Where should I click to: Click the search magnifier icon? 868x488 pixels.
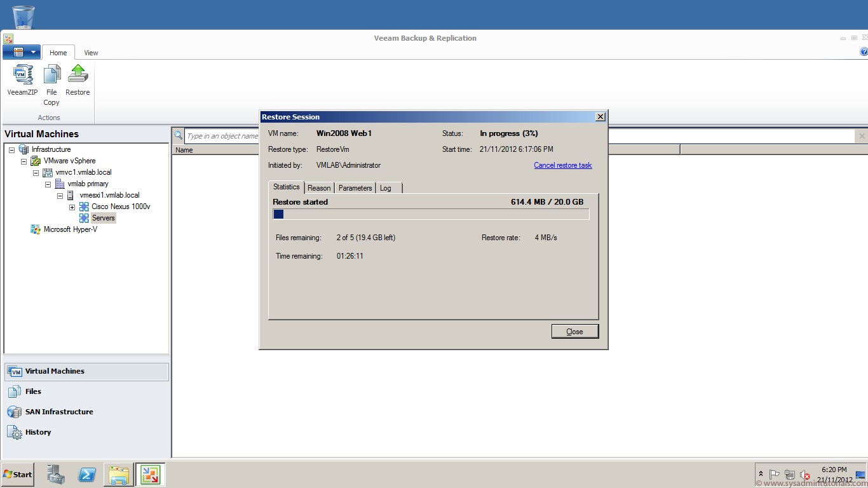[179, 135]
